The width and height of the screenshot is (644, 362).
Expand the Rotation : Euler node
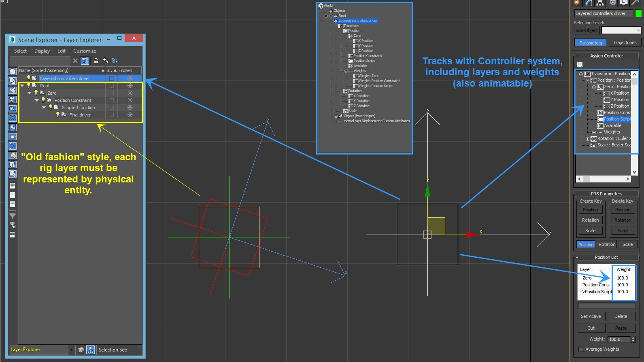pos(587,139)
